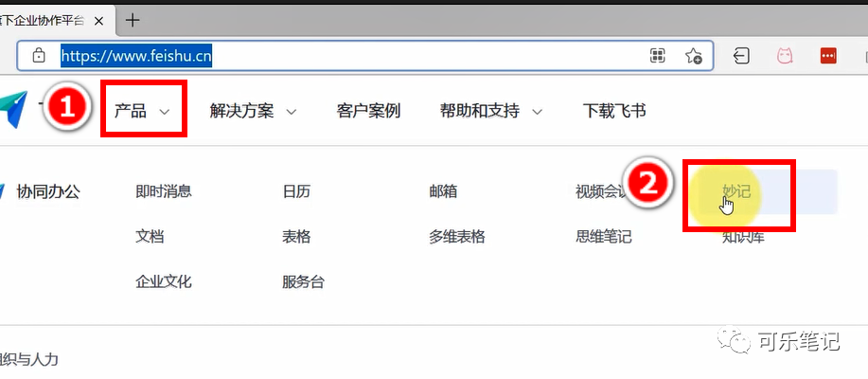Click the Feishu logo icon
The image size is (868, 379).
tap(12, 109)
